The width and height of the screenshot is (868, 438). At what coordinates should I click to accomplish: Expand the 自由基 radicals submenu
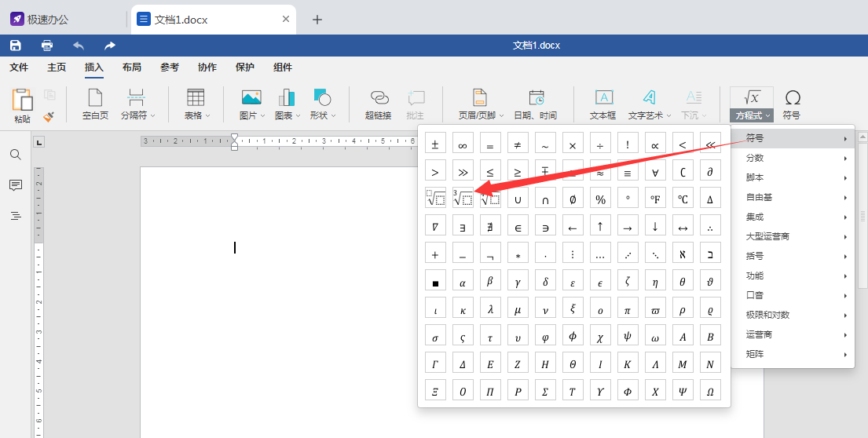pyautogui.click(x=793, y=198)
